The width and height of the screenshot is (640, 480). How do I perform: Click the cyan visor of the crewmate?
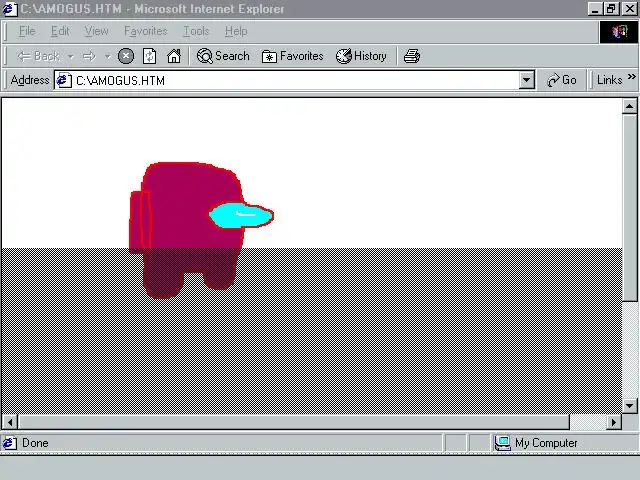[241, 216]
